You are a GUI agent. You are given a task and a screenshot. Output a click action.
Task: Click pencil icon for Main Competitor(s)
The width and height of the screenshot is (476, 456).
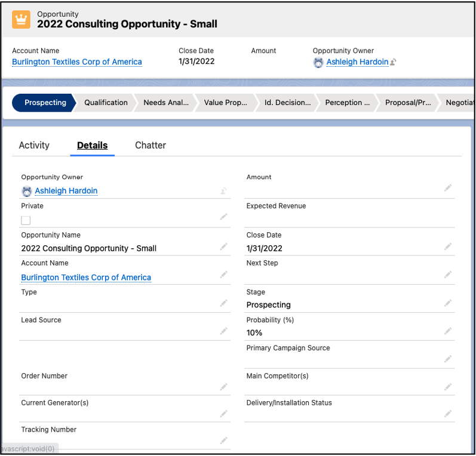tap(448, 387)
